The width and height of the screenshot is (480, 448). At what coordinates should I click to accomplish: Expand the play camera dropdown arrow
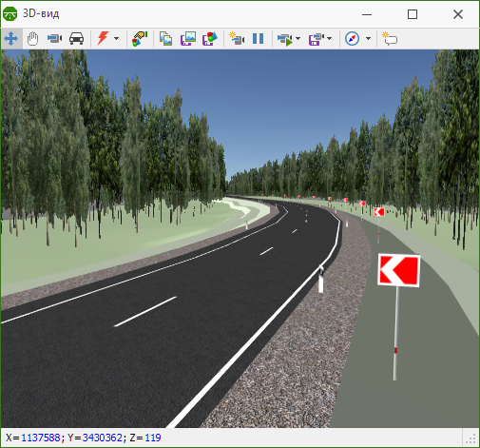298,39
